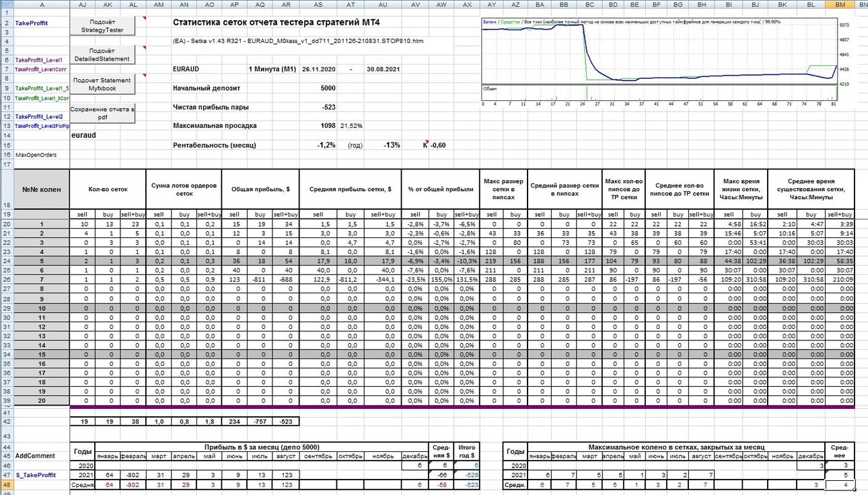This screenshot has height=495, width=868.
Task: Select the 'Общая прибыль, $' header
Action: tap(260, 189)
